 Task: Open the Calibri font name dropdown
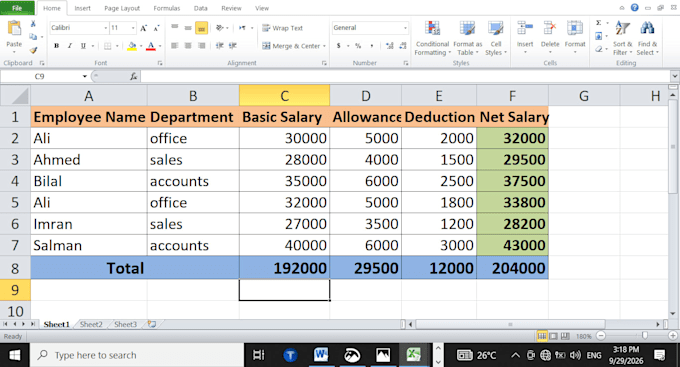point(105,28)
